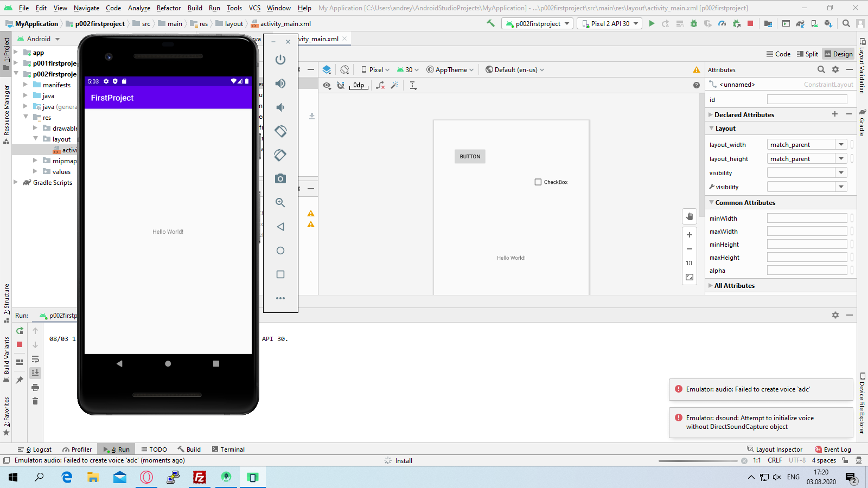Open layout_width match_parent dropdown
This screenshot has height=488, width=868.
[841, 145]
